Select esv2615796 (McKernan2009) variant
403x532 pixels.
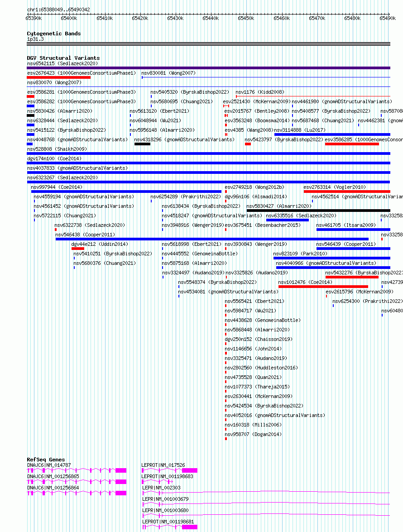(x=360, y=292)
